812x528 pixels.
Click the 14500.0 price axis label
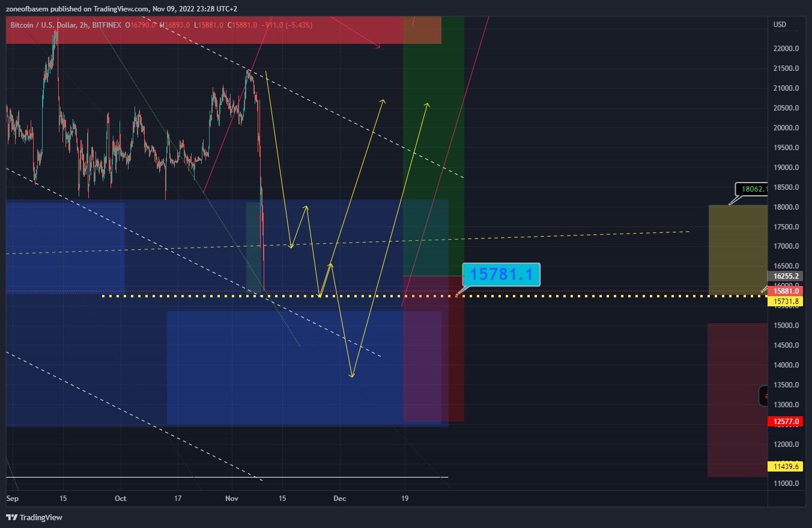[786, 345]
